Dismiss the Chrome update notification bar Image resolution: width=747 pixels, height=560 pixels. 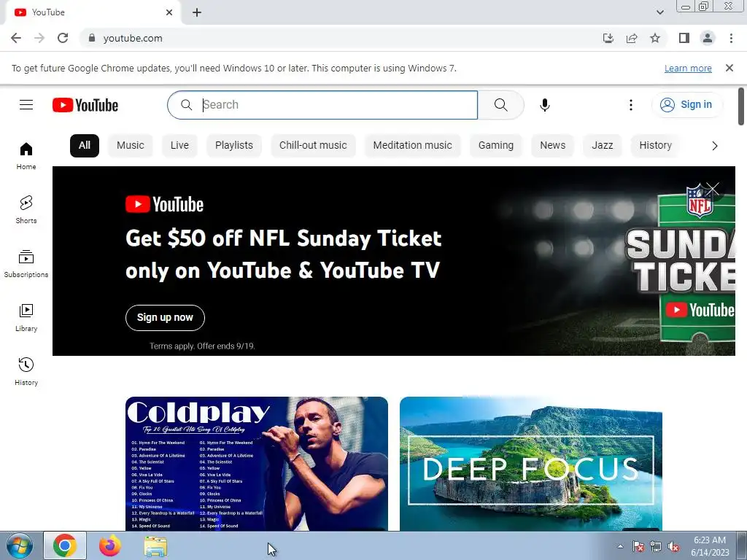click(x=729, y=68)
